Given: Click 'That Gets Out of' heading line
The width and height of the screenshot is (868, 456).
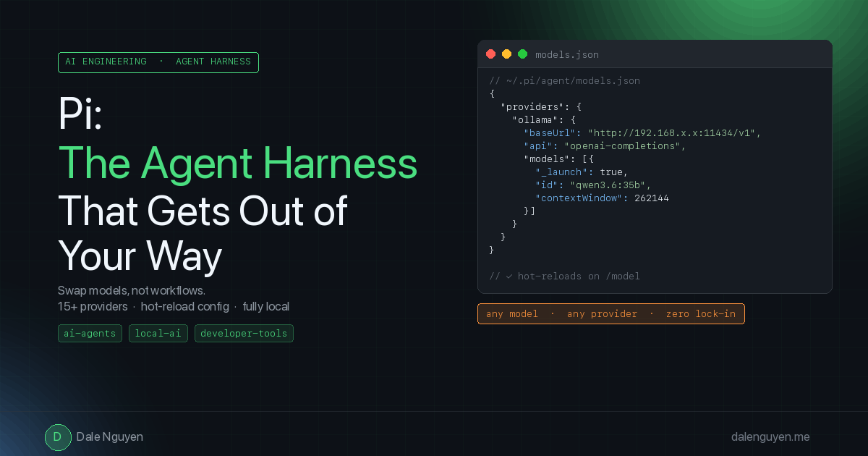Looking at the screenshot, I should [x=203, y=211].
